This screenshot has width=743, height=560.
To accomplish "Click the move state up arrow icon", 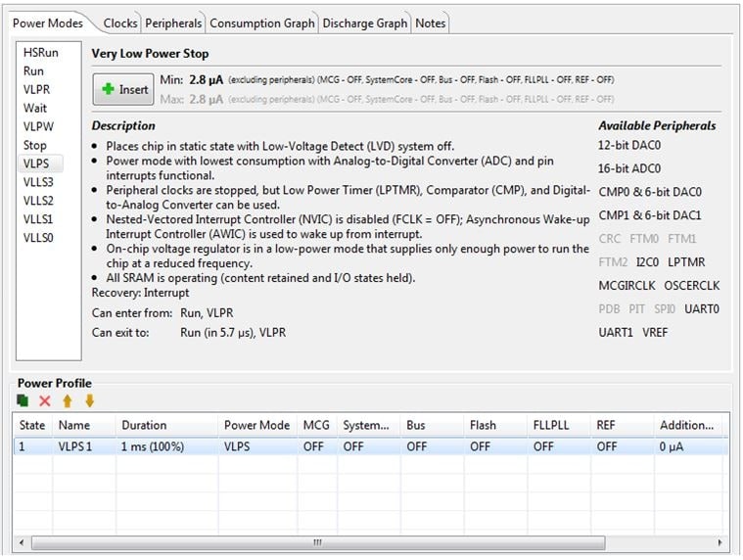I will [68, 400].
